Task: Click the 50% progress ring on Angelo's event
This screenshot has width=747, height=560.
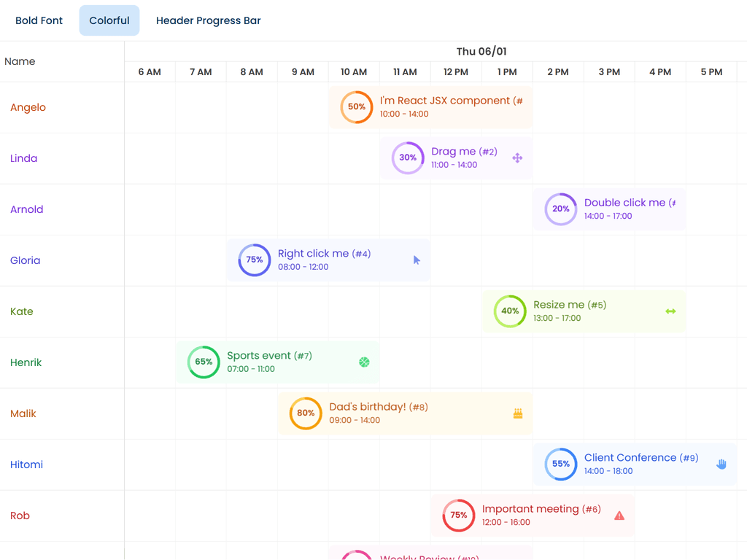Action: point(357,107)
